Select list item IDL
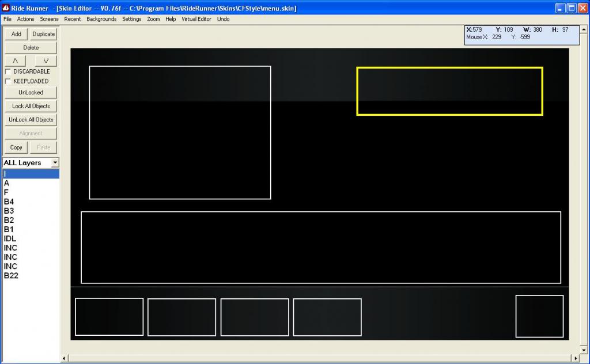 31,238
